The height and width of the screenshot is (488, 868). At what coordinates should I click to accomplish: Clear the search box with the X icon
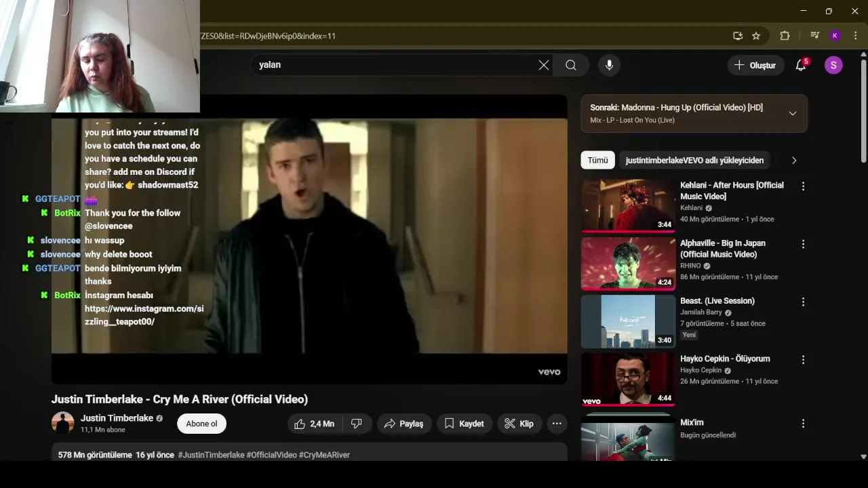point(544,65)
